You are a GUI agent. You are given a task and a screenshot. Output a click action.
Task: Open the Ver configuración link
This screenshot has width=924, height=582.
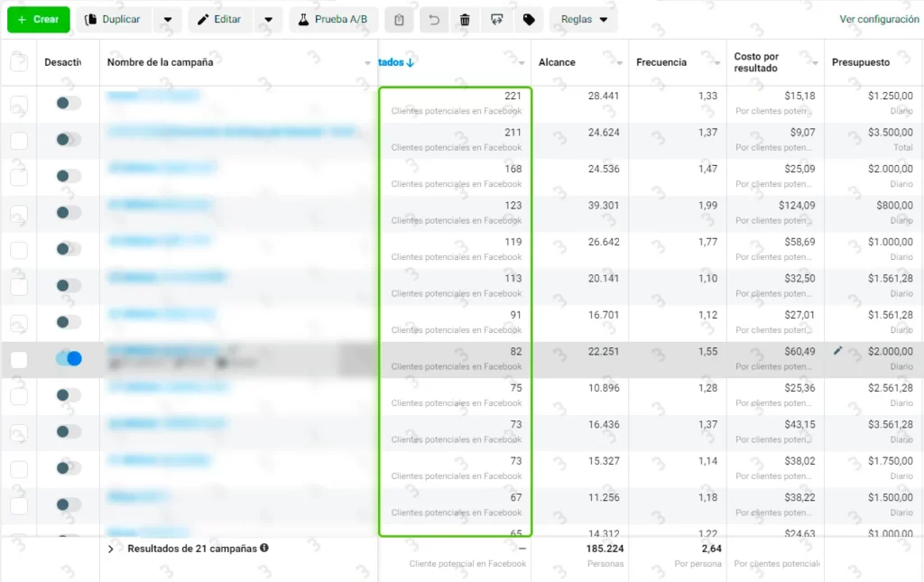pos(879,19)
